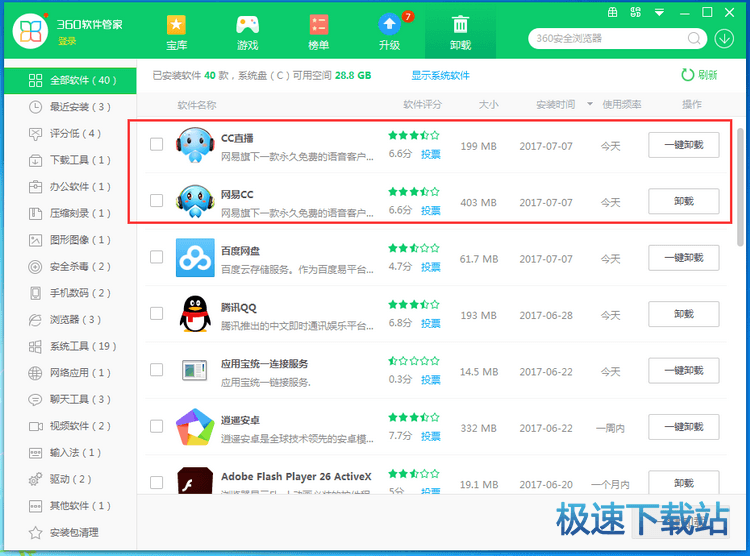The height and width of the screenshot is (556, 750).
Task: Sort list by 软件评分 column
Action: (422, 104)
